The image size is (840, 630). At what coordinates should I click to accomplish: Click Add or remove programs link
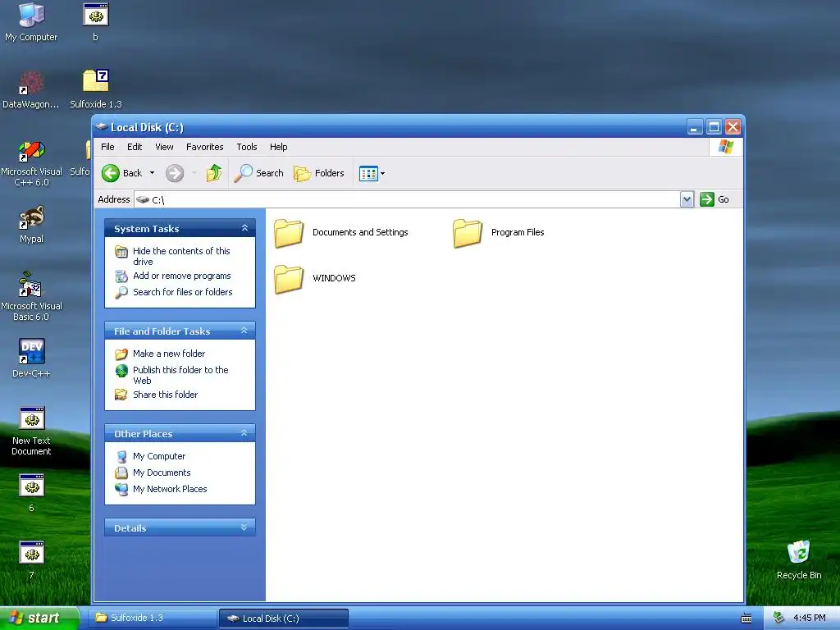[181, 276]
